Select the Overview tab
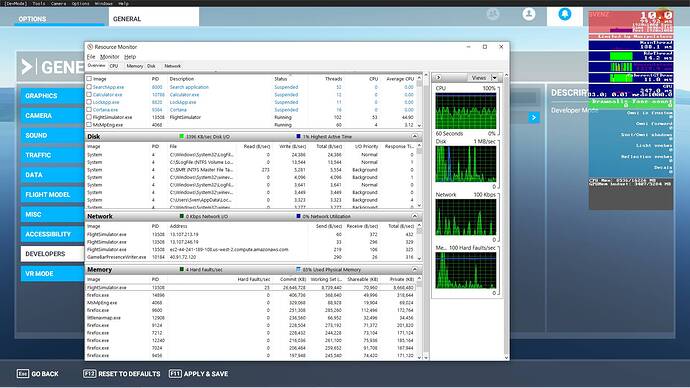 coord(96,66)
